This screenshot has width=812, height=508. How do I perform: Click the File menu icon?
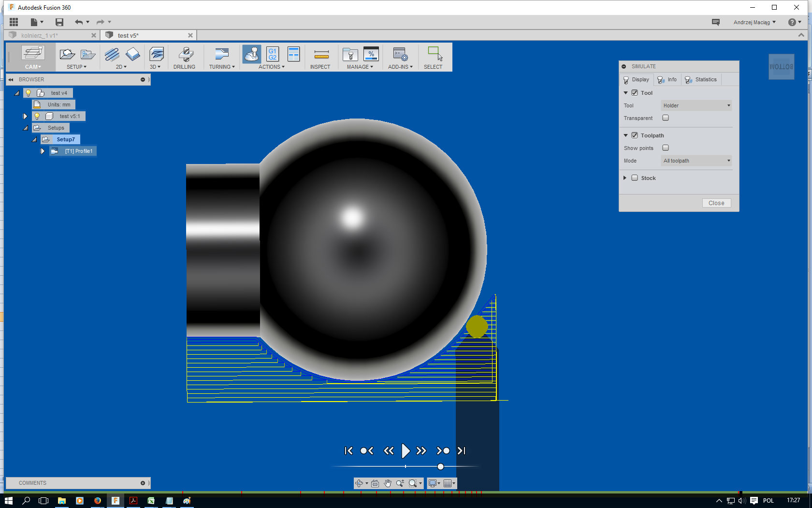pos(37,22)
